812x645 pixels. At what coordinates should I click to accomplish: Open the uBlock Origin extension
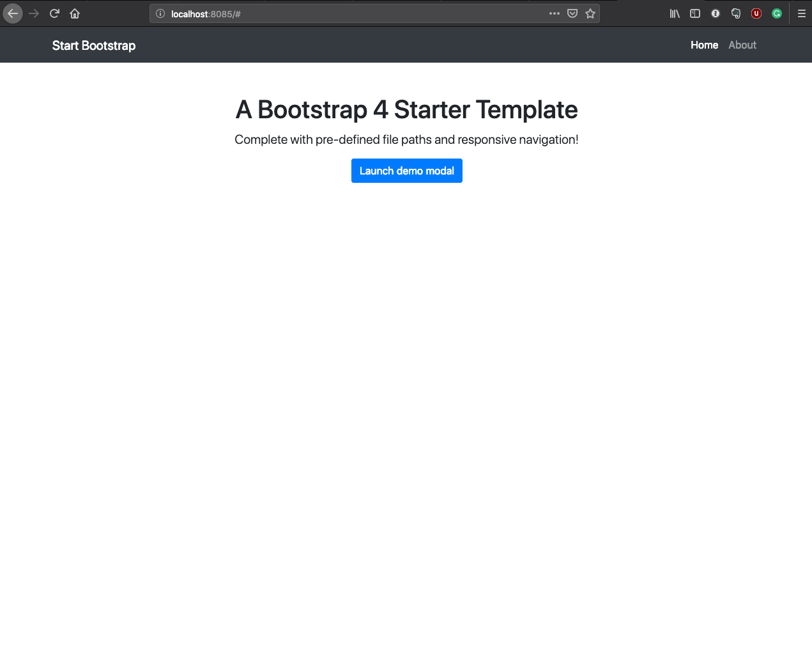pos(756,13)
